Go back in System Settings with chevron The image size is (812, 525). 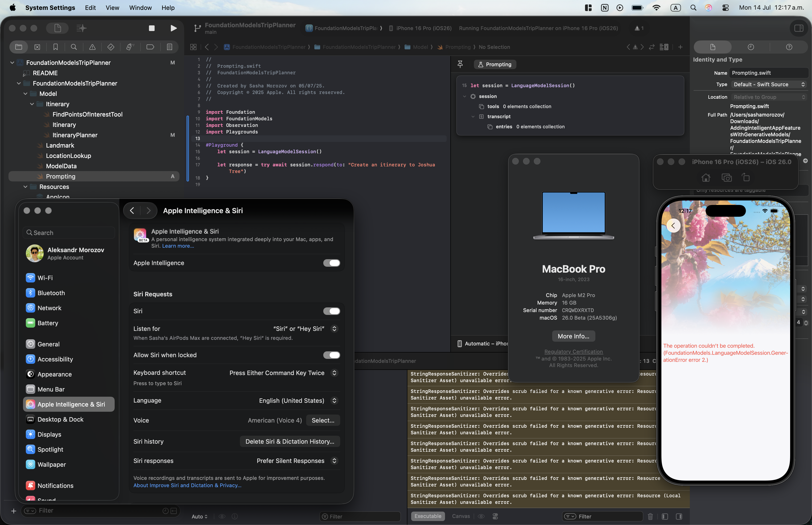click(132, 211)
